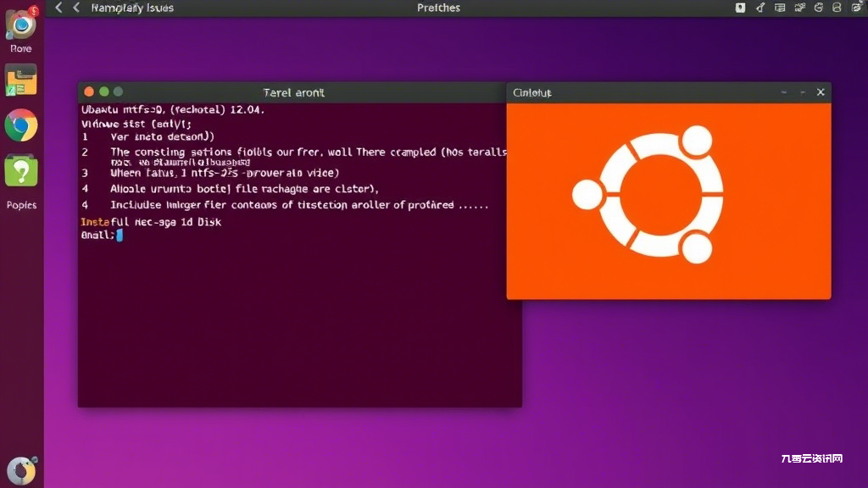Viewport: 868px width, 488px height.
Task: Click the Pretches label in top bar
Action: pyautogui.click(x=438, y=8)
